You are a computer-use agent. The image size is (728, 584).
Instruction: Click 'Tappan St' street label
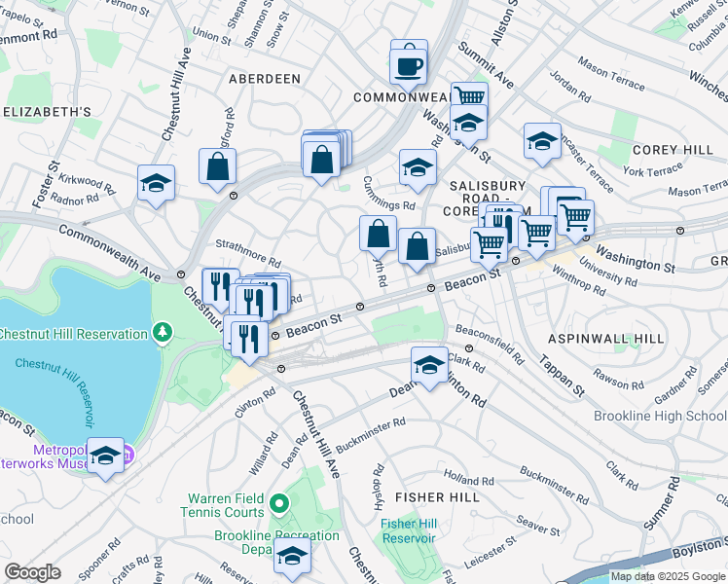[x=563, y=376]
